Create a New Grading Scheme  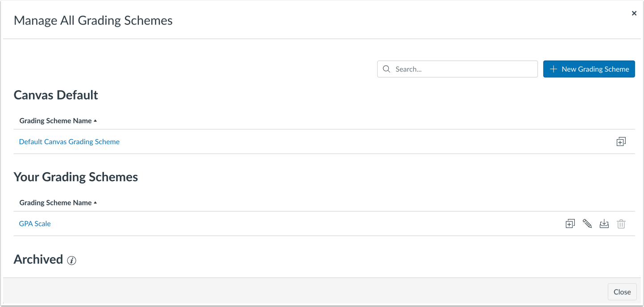pyautogui.click(x=589, y=69)
